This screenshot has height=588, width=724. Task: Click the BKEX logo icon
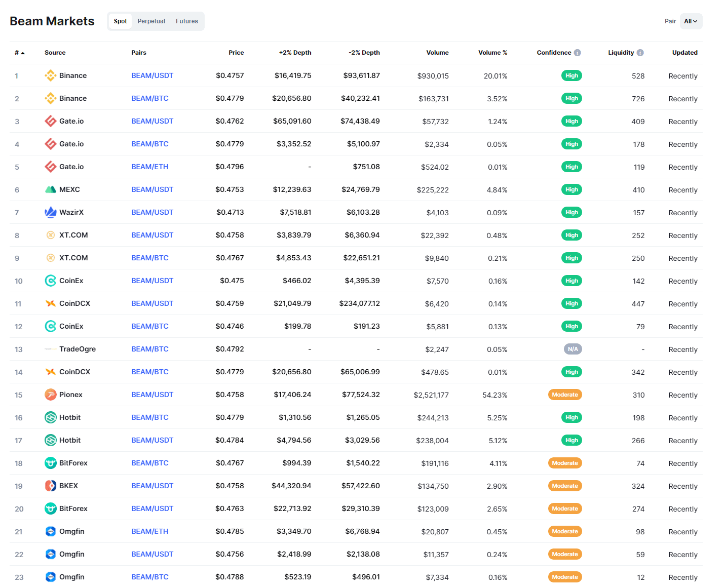[x=50, y=486]
